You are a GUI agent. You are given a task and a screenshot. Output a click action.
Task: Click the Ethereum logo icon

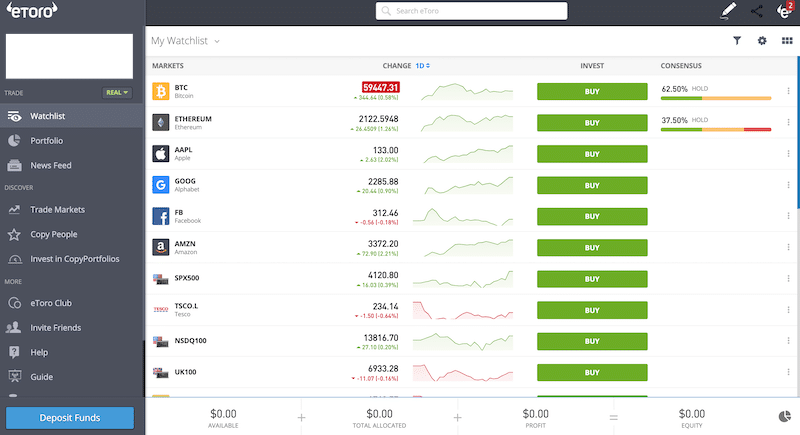(161, 122)
